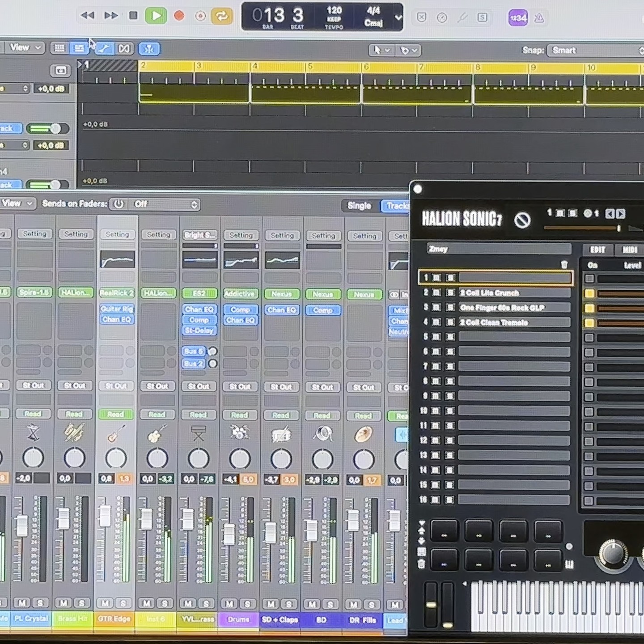The image size is (644, 644).
Task: Click the bypass icon beside HALion Sonic logo
Action: (x=522, y=220)
